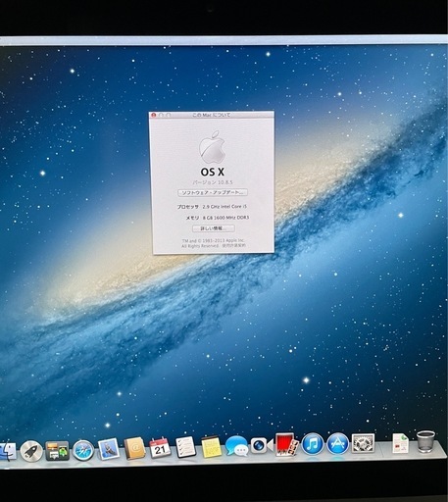The image size is (448, 502).
Task: Open Reminders checklist icon
Action: [x=185, y=447]
